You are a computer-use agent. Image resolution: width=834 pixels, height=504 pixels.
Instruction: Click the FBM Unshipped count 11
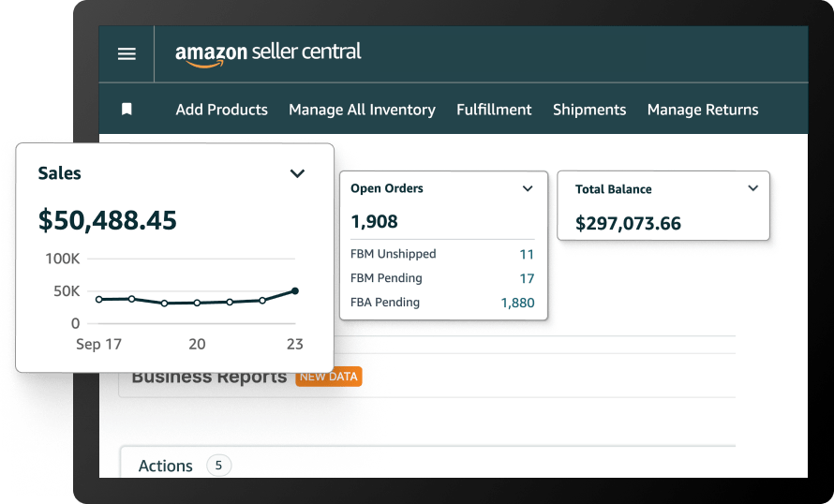[x=526, y=254]
